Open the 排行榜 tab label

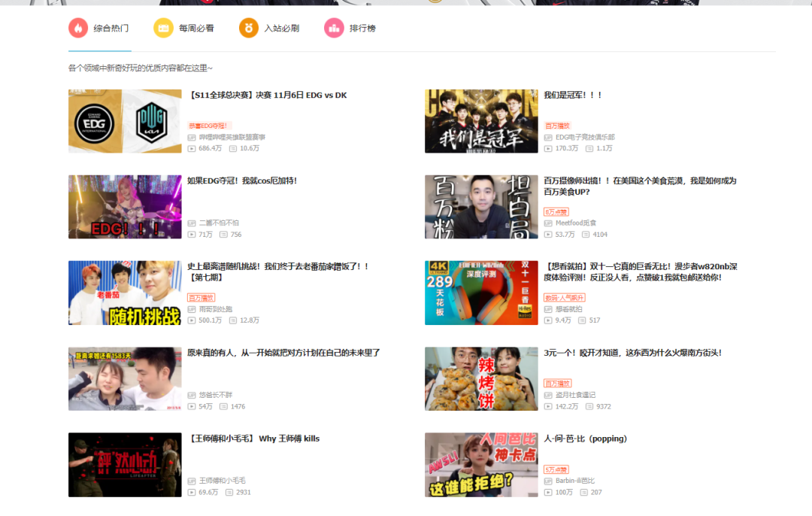(362, 29)
